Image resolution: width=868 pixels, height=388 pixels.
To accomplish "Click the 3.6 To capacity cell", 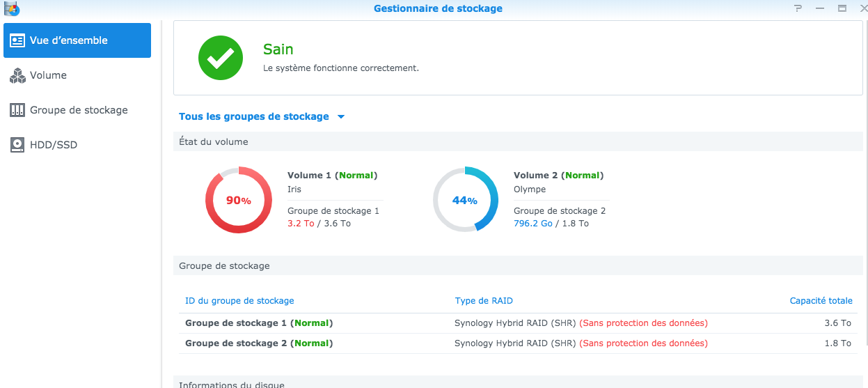I will point(837,323).
